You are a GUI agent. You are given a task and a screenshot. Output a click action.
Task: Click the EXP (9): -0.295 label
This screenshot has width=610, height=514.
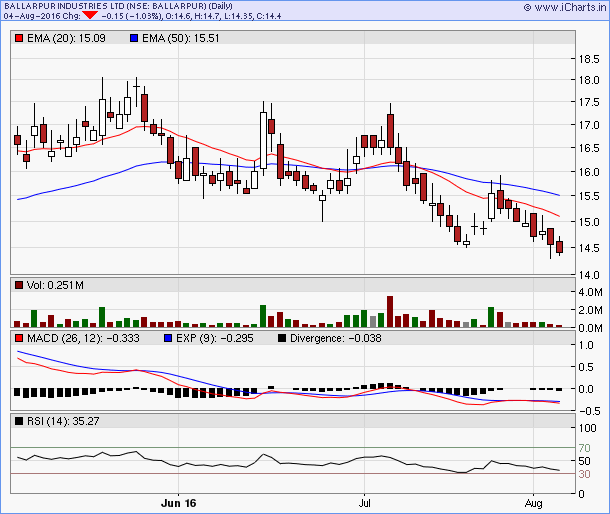(x=215, y=339)
